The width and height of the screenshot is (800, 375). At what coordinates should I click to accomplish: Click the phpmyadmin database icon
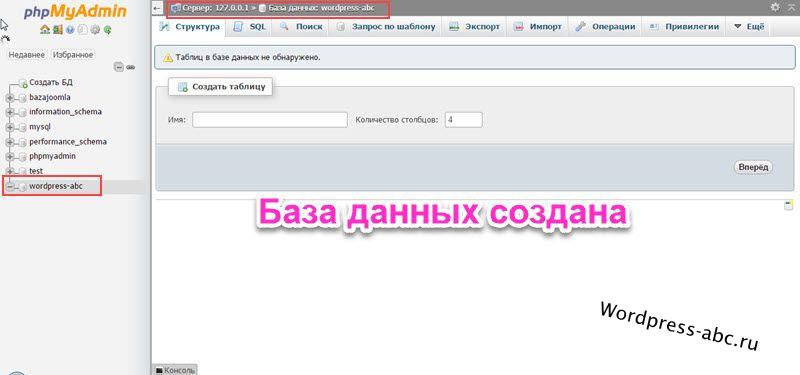22,157
